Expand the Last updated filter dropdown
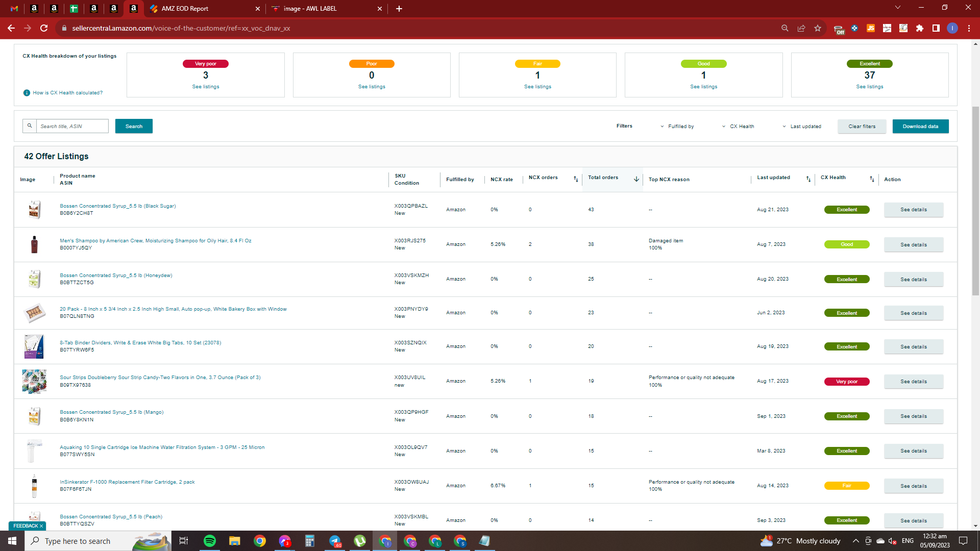980x551 pixels. click(x=802, y=127)
